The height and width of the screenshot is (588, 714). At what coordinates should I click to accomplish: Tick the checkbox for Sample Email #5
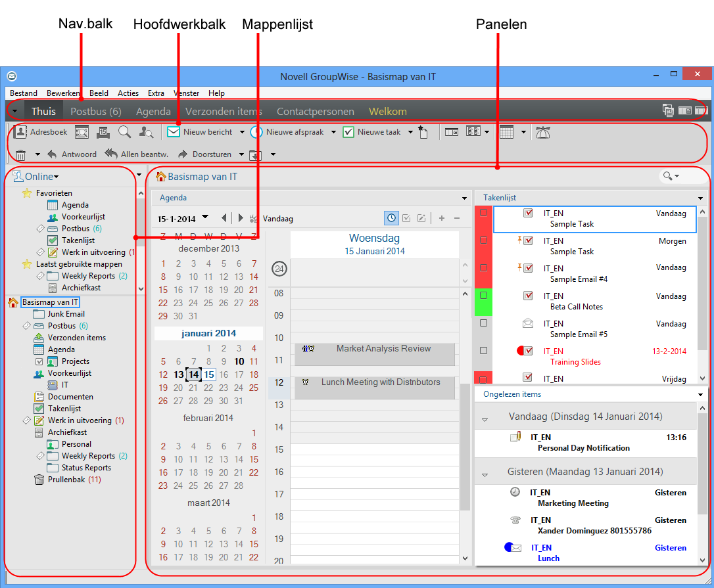tap(484, 323)
